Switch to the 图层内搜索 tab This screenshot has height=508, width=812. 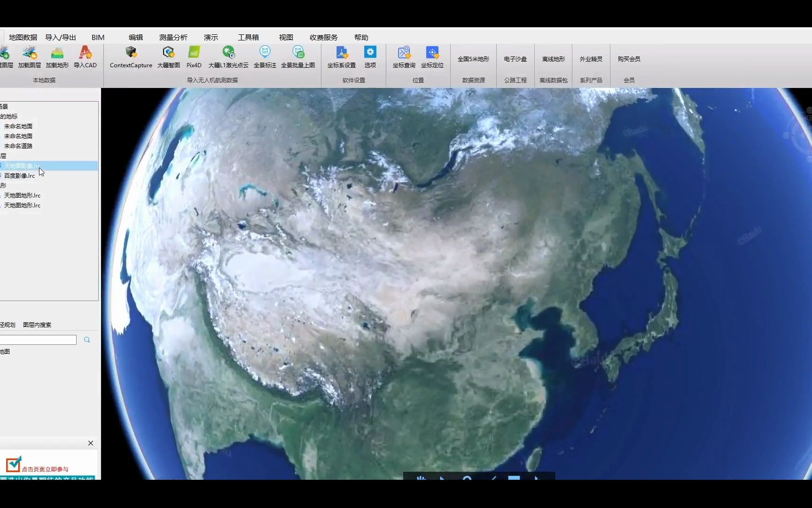(x=37, y=325)
